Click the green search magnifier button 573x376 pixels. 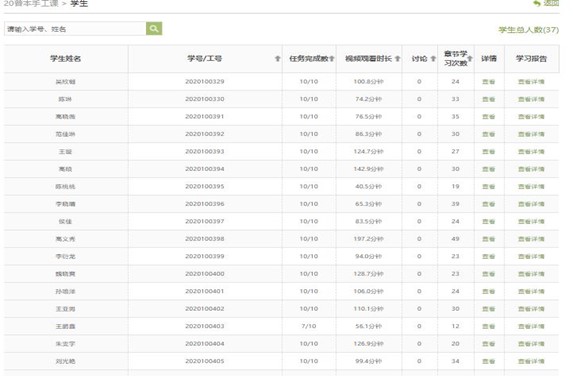tap(154, 29)
